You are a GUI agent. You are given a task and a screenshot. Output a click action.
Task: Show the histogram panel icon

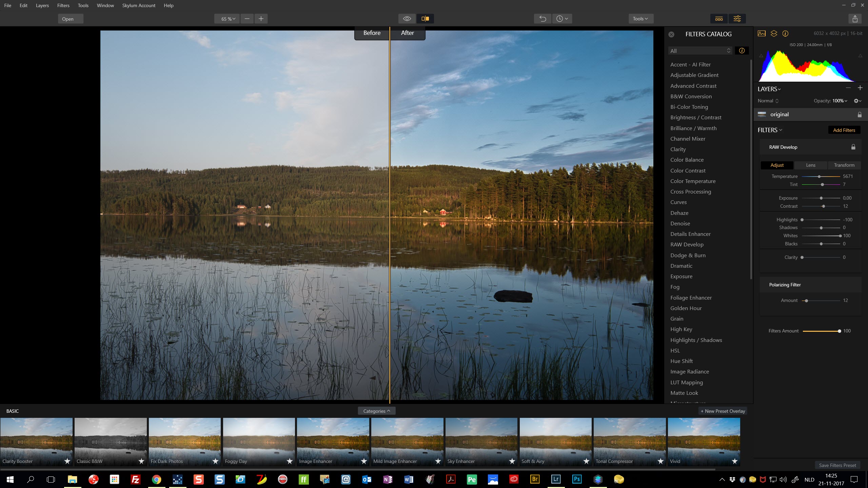coord(762,33)
